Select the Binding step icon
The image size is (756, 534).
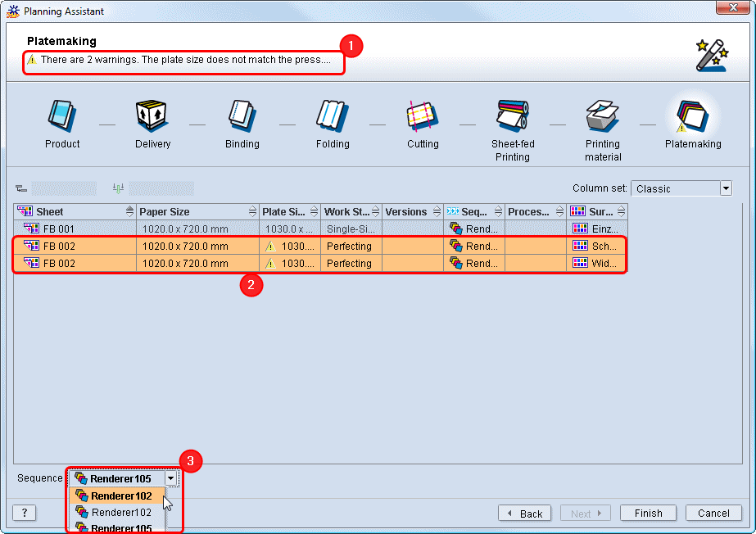242,115
